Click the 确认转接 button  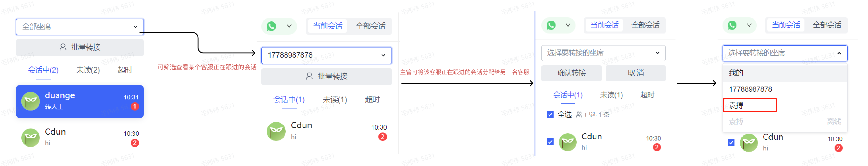pos(572,73)
